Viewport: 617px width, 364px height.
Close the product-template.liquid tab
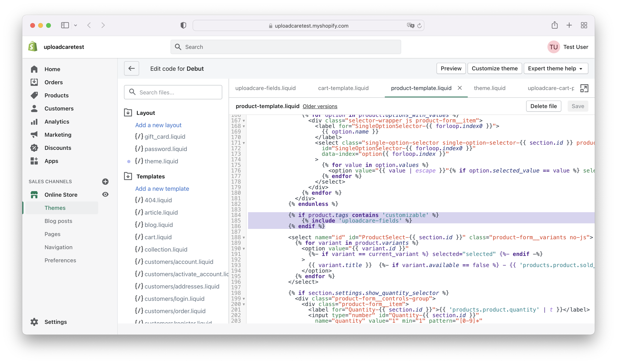[460, 88]
